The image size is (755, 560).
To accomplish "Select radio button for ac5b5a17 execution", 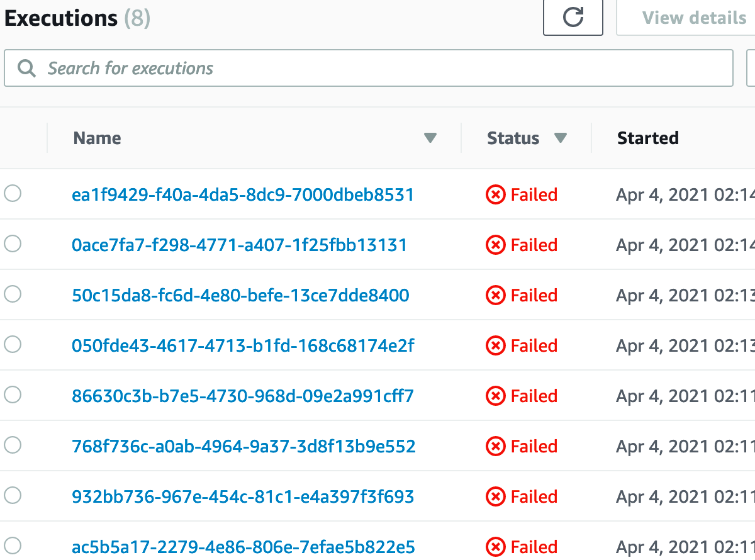I will [13, 546].
